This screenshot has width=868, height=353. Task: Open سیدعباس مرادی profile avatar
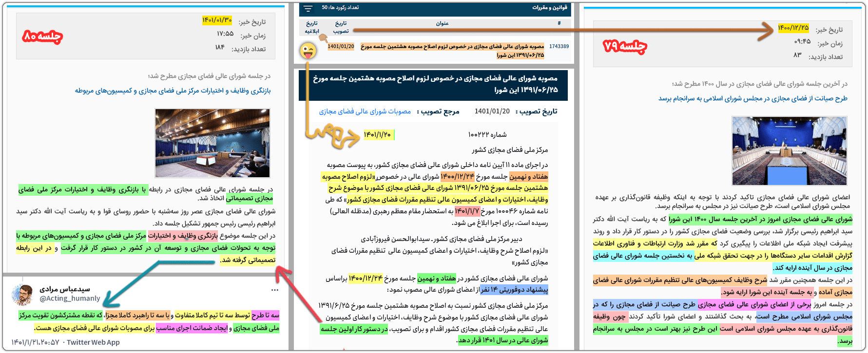(x=23, y=294)
